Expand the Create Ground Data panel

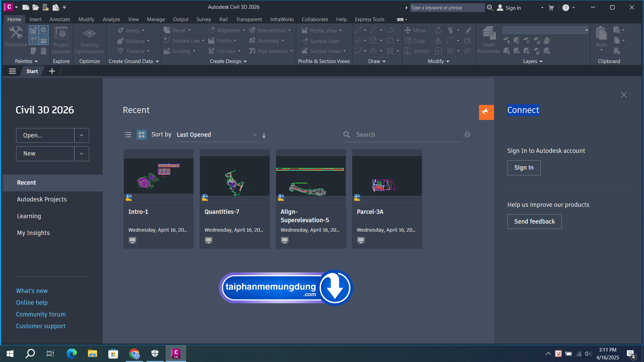[134, 61]
